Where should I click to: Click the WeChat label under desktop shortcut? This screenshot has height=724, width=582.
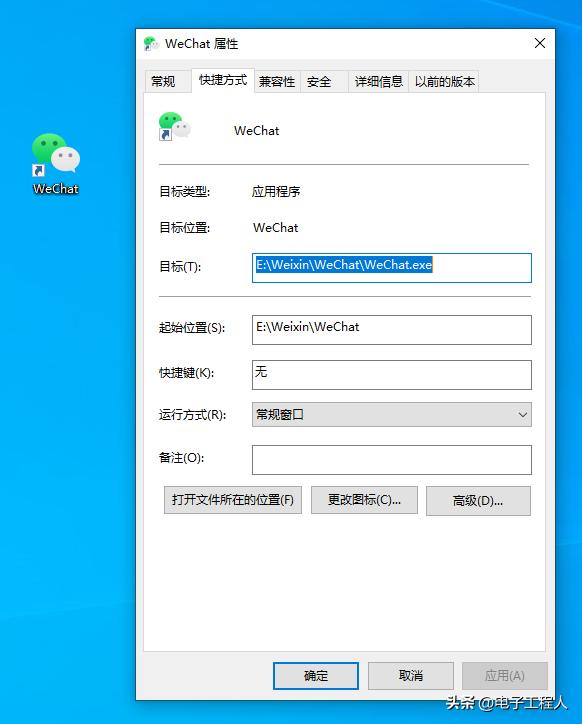click(x=56, y=189)
